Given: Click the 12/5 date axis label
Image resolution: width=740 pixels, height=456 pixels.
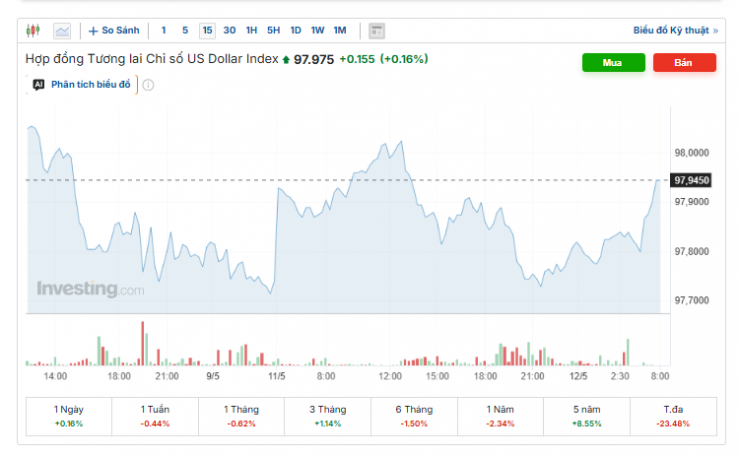Looking at the screenshot, I should click(578, 376).
